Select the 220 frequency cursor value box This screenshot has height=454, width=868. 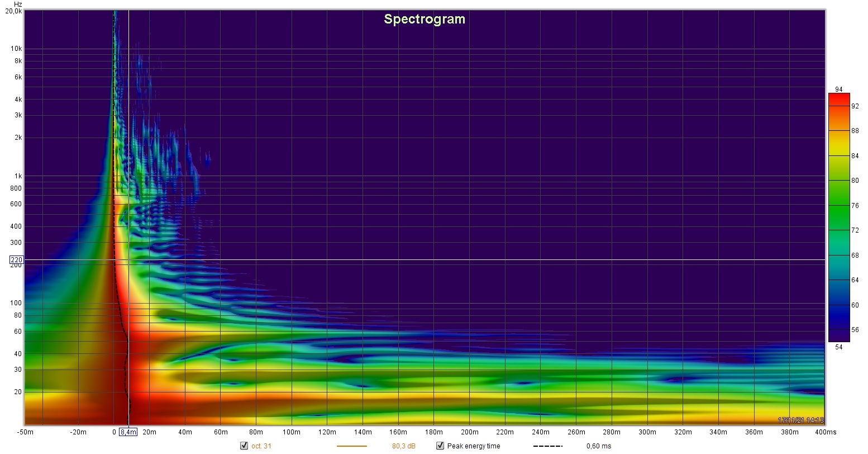16,260
